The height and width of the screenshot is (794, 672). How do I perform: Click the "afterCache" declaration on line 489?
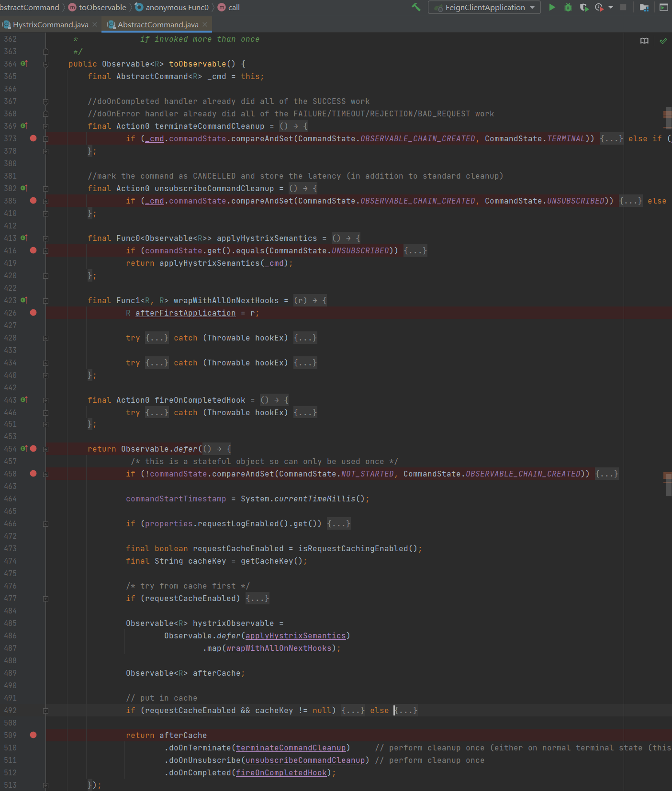click(216, 673)
